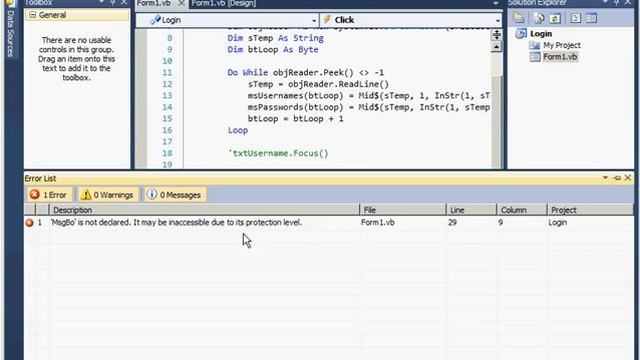The image size is (640, 360).
Task: Click the code editor scroll up arrow
Action: [496, 47]
